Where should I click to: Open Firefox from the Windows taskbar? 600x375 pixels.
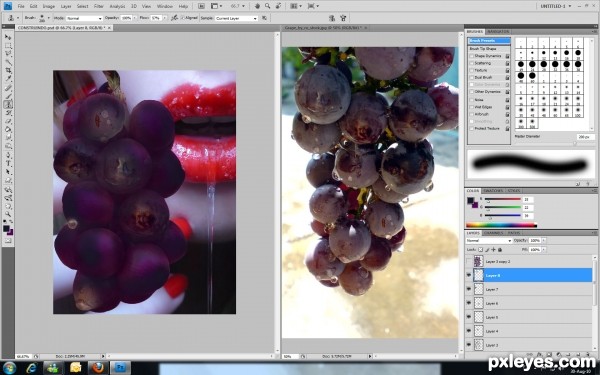click(x=98, y=368)
